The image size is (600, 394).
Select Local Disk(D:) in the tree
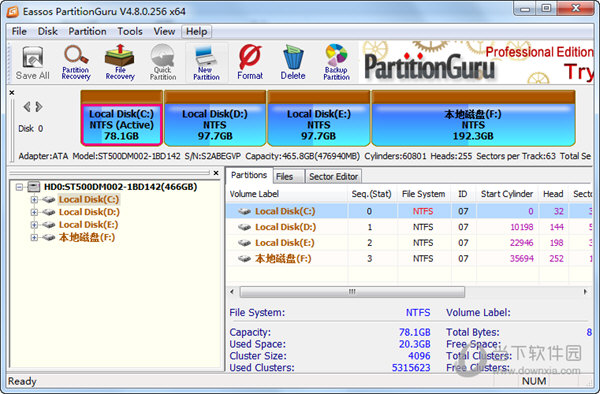point(89,212)
